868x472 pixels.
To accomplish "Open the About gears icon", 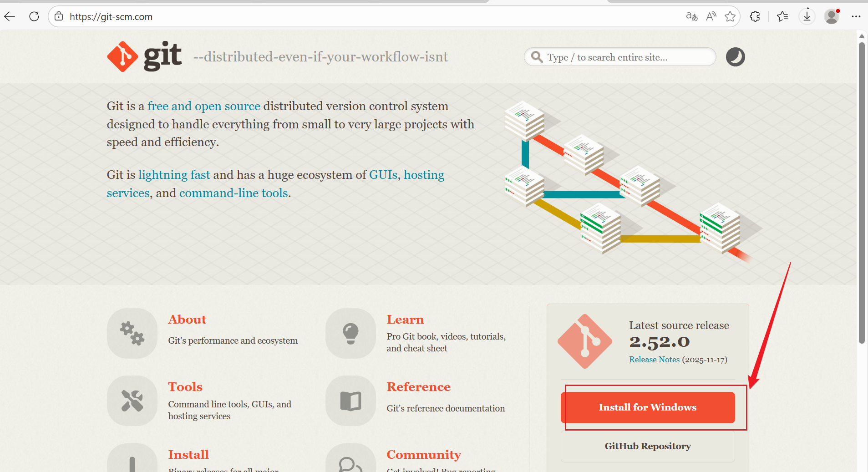I will coord(132,333).
